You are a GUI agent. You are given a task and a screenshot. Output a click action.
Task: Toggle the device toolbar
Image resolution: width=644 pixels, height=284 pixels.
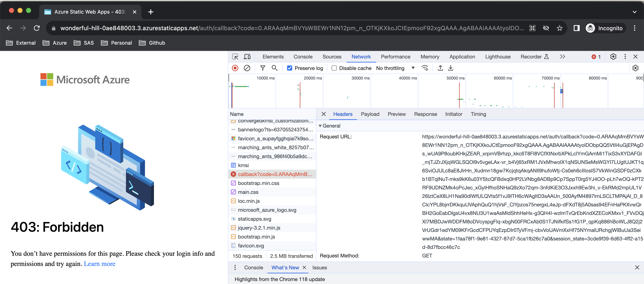click(x=247, y=57)
